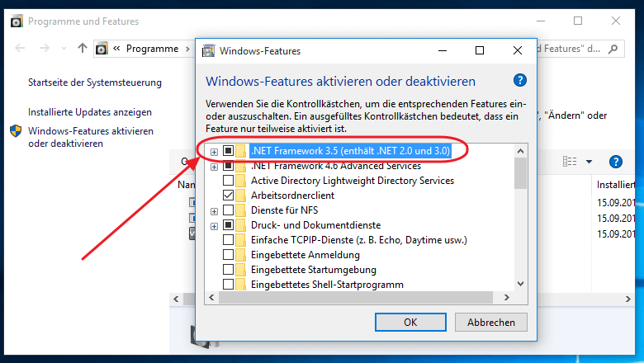Enable Eingebettete Anmeldung checkbox

(229, 255)
